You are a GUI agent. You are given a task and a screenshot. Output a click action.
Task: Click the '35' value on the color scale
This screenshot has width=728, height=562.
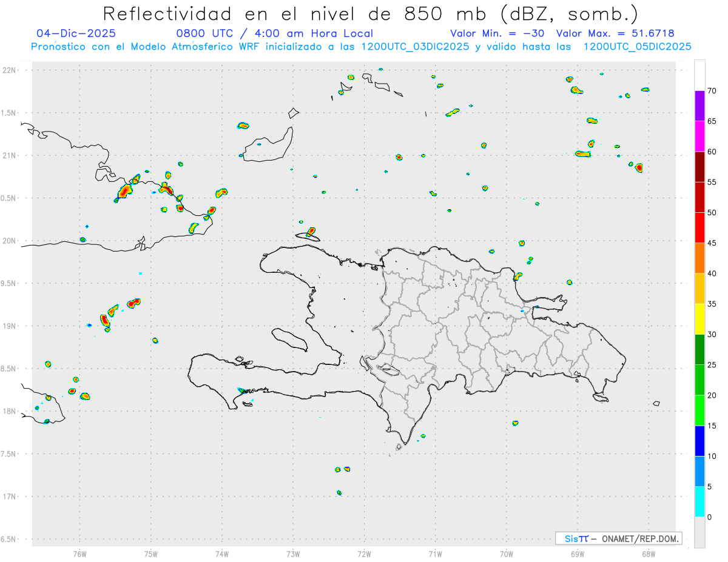pyautogui.click(x=712, y=304)
